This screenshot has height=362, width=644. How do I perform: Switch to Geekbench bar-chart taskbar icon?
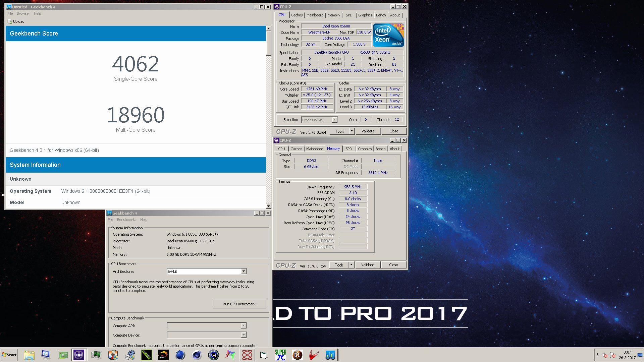330,355
